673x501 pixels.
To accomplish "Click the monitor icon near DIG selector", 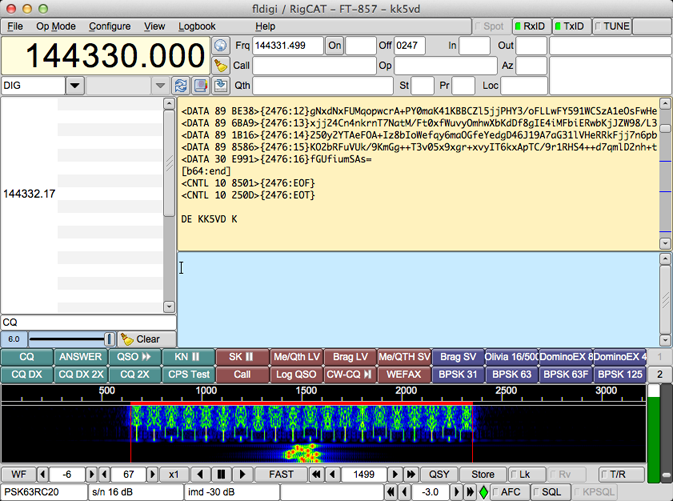I will point(200,85).
